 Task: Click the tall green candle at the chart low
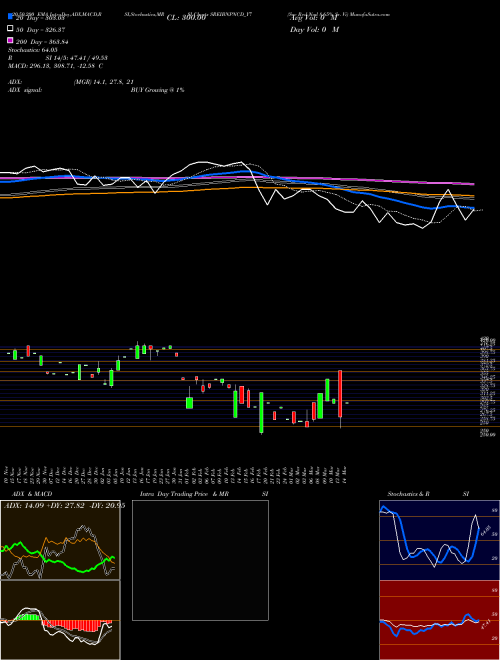tap(261, 412)
